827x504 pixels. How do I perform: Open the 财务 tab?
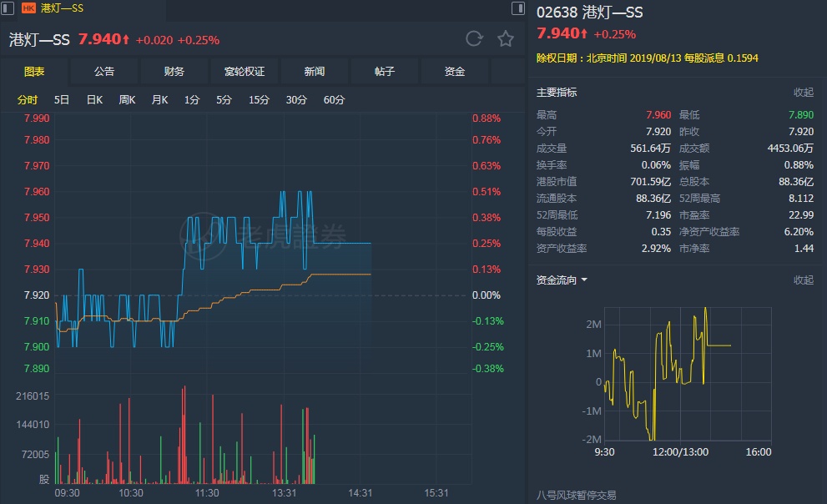pyautogui.click(x=174, y=72)
